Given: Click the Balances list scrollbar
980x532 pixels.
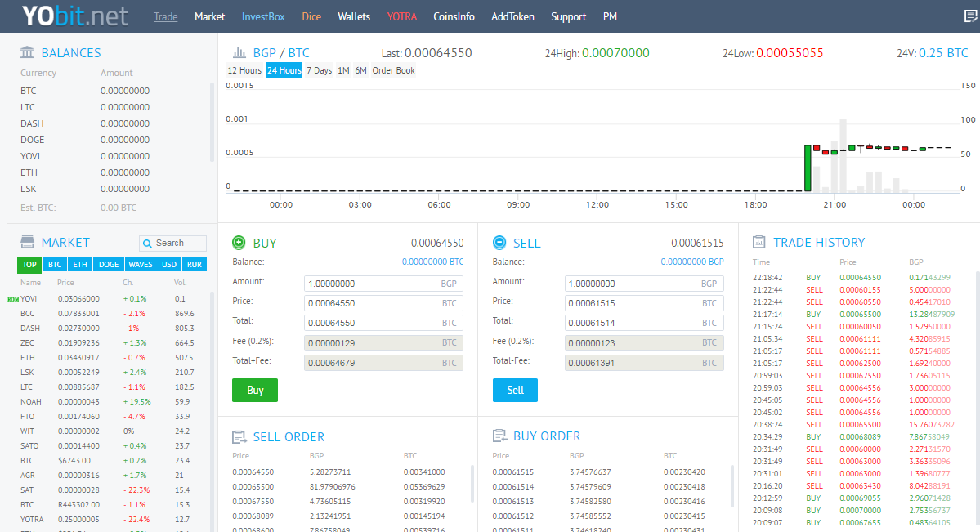Looking at the screenshot, I should tap(213, 123).
